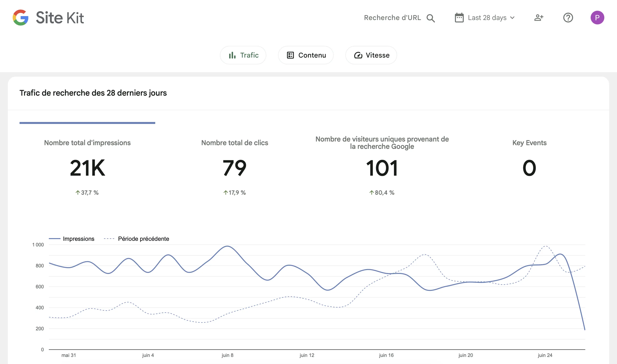Click the Trafic bar chart icon
Image resolution: width=617 pixels, height=364 pixels.
(x=232, y=55)
